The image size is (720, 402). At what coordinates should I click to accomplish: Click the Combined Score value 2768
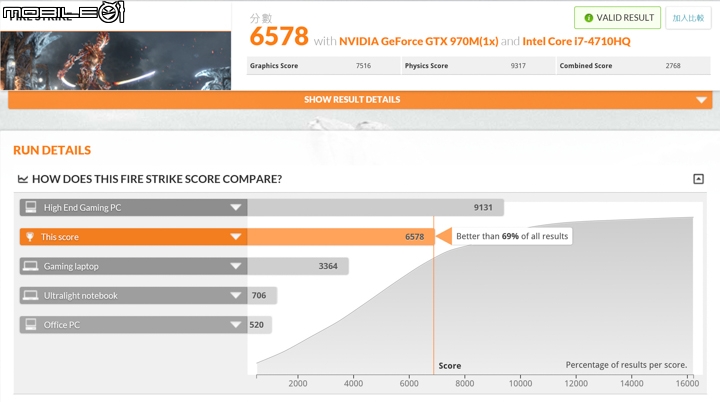[x=673, y=66]
